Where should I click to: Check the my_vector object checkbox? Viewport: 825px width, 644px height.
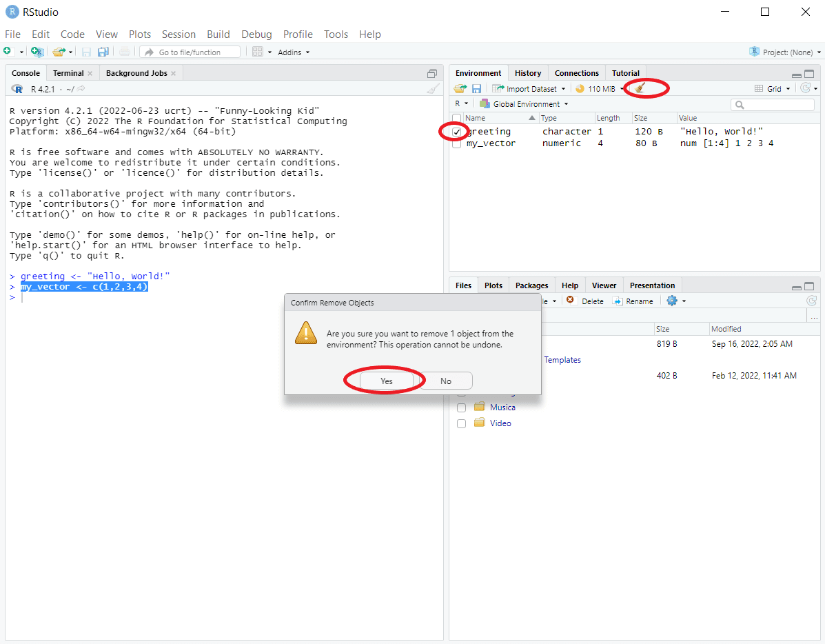coord(457,143)
